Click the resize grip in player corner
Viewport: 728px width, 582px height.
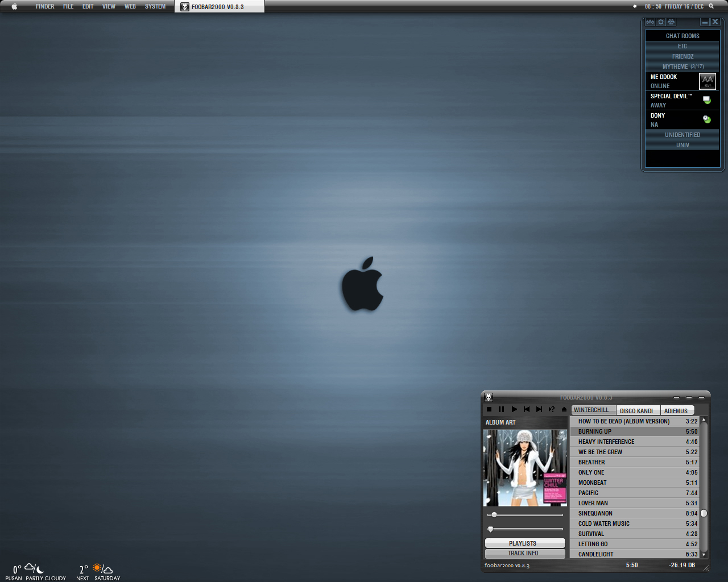tap(706, 567)
